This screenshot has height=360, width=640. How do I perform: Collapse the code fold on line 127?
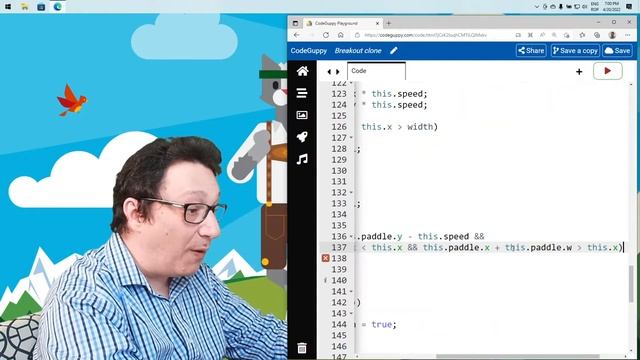tap(351, 138)
